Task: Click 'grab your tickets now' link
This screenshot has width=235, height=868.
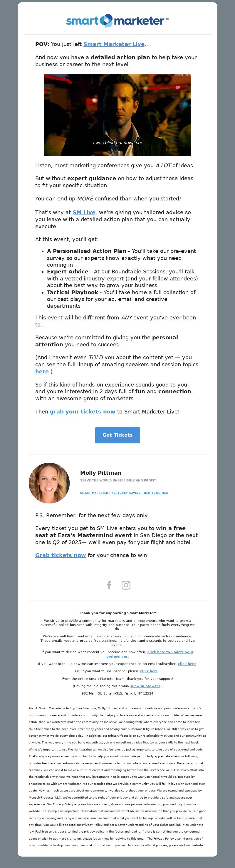Action: [82, 411]
